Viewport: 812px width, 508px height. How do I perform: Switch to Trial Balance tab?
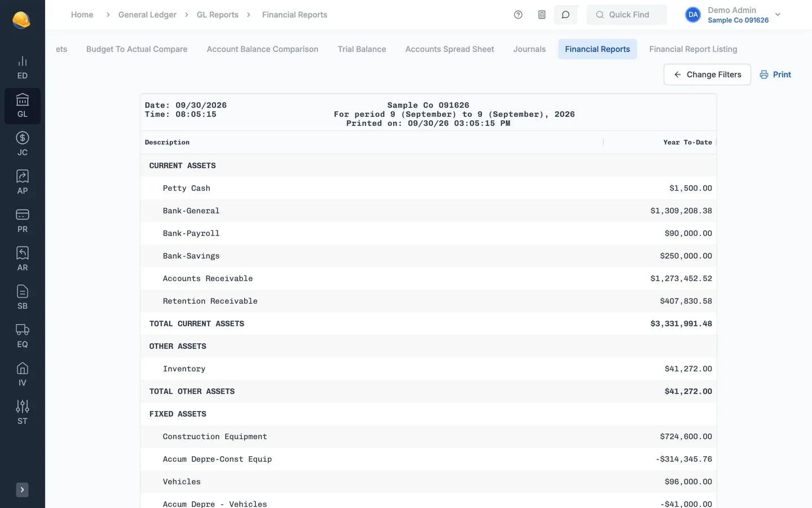(362, 49)
